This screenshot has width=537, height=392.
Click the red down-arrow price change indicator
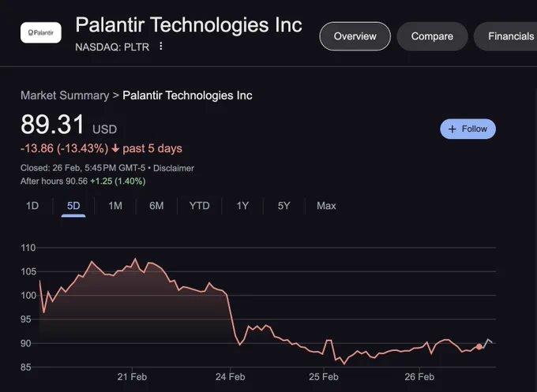(x=115, y=148)
